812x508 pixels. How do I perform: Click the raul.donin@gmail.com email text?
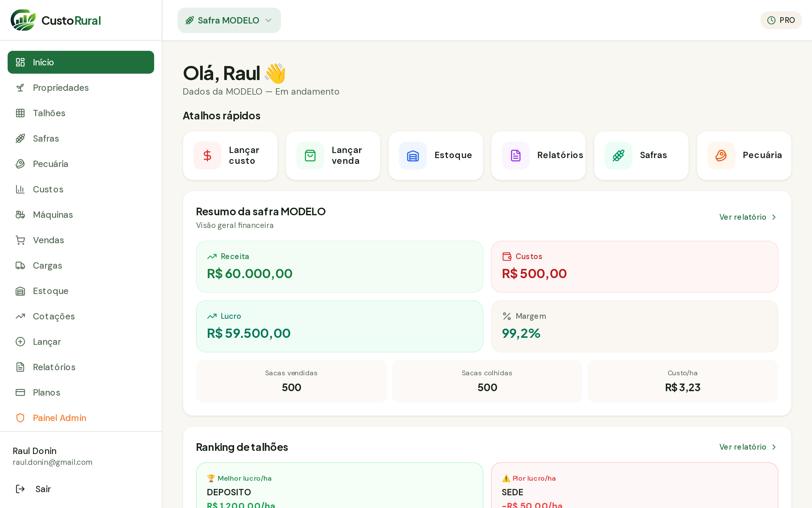52,462
